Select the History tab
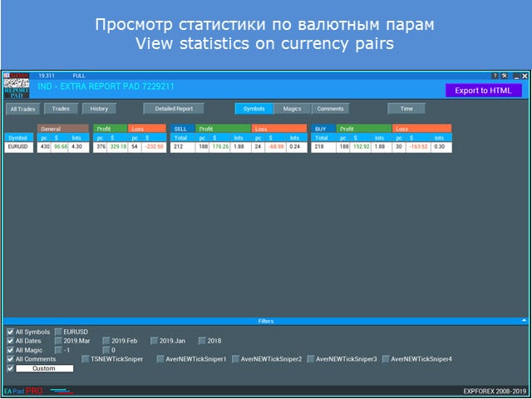 [99, 108]
